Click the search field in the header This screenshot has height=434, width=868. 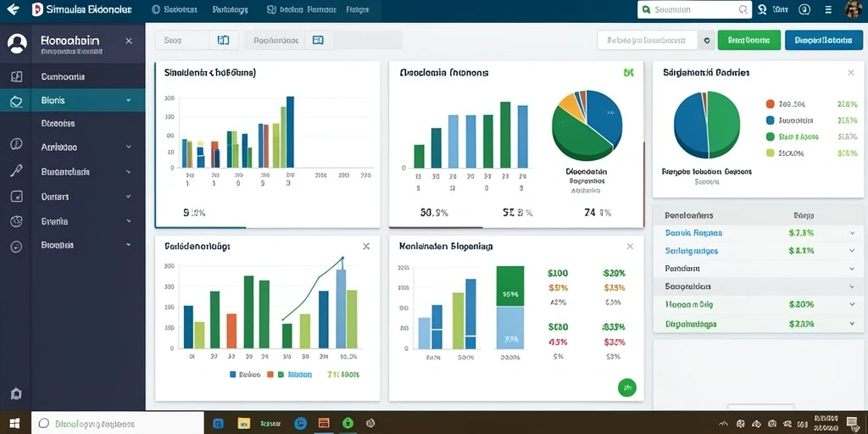pyautogui.click(x=694, y=9)
